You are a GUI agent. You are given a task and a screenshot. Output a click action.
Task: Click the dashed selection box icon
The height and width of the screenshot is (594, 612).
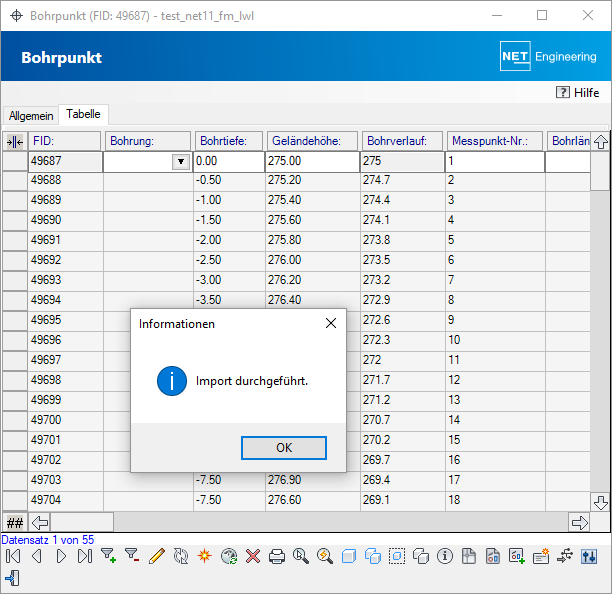pos(397,556)
